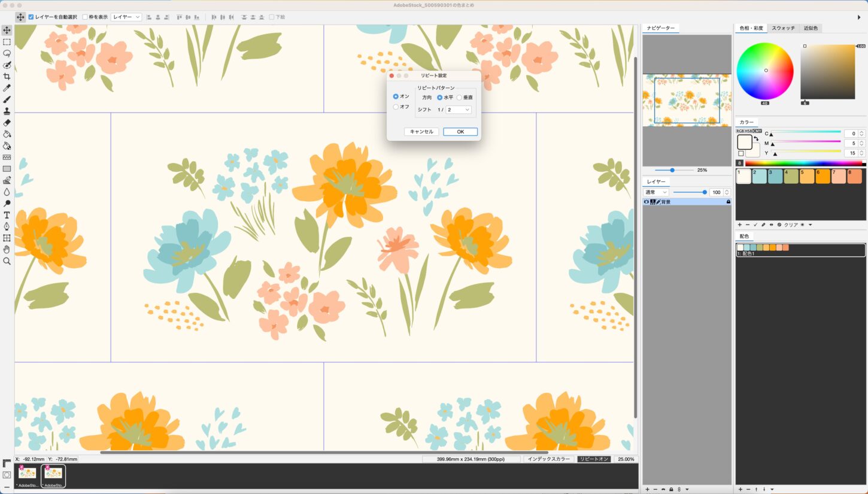Image resolution: width=868 pixels, height=494 pixels.
Task: Select the Eyedropper tool in the toolbox
Action: point(7,88)
